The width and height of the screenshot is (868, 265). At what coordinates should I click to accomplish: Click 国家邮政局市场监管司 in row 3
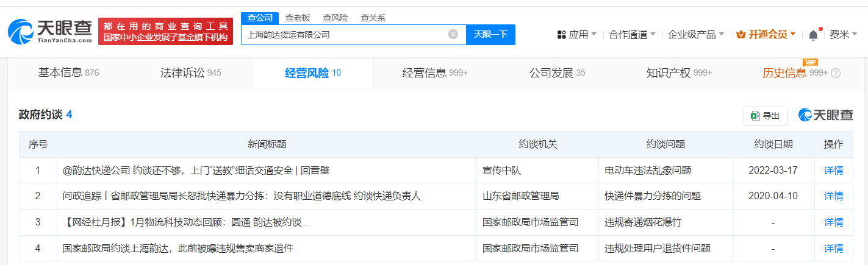pos(531,222)
